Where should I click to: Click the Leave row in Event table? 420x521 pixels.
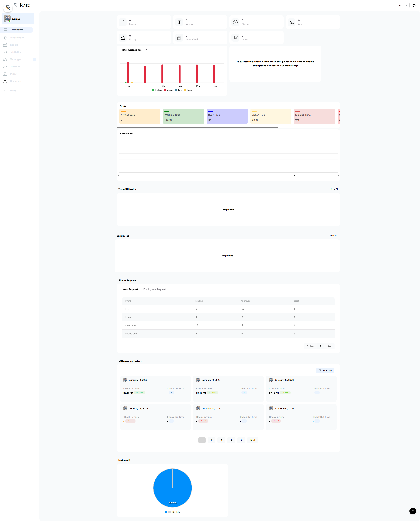click(x=228, y=309)
